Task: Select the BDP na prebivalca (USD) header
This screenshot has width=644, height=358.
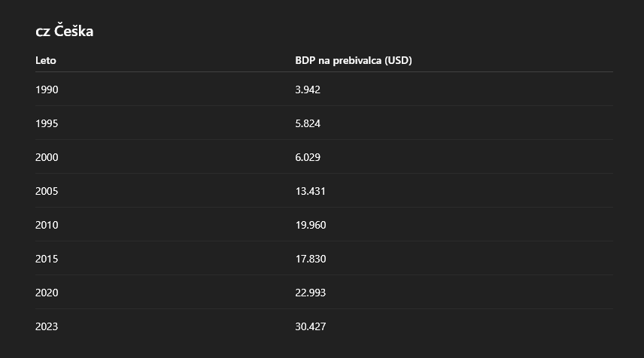Action: pyautogui.click(x=353, y=60)
